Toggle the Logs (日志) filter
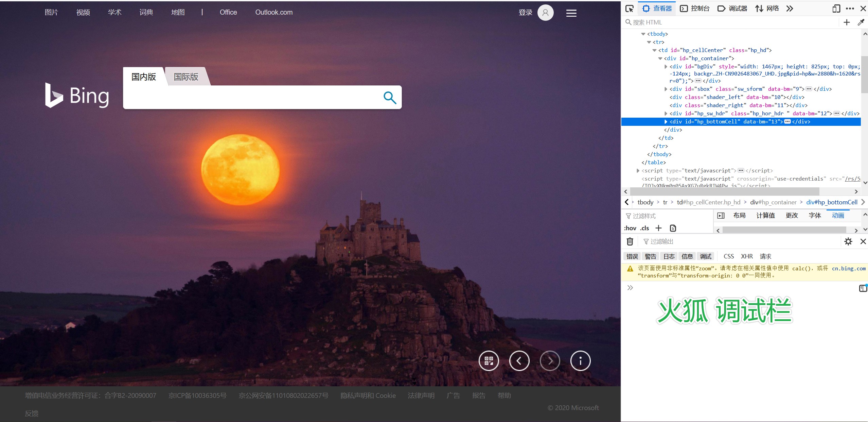Image resolution: width=868 pixels, height=422 pixels. tap(669, 256)
